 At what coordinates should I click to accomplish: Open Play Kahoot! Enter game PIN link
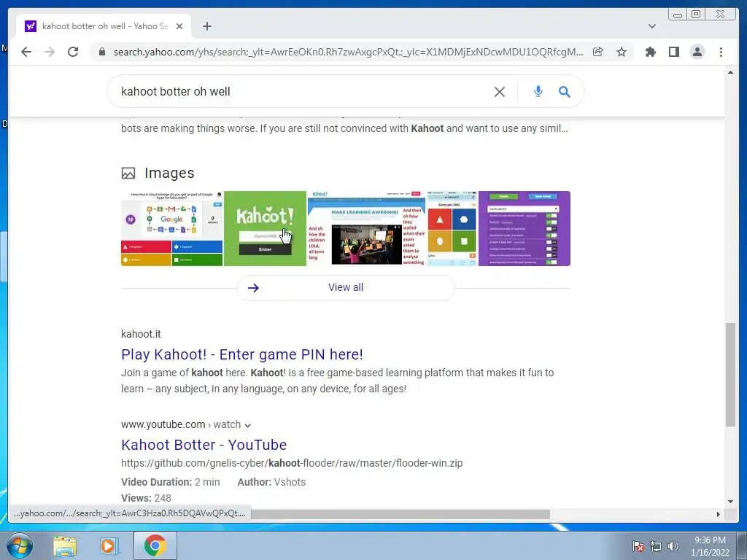tap(242, 354)
